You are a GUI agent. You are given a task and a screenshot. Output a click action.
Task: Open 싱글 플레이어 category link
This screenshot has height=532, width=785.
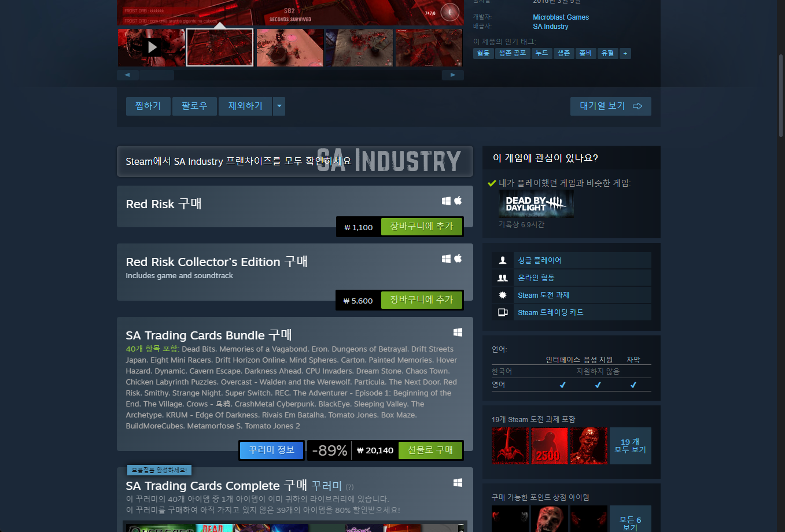tap(539, 260)
